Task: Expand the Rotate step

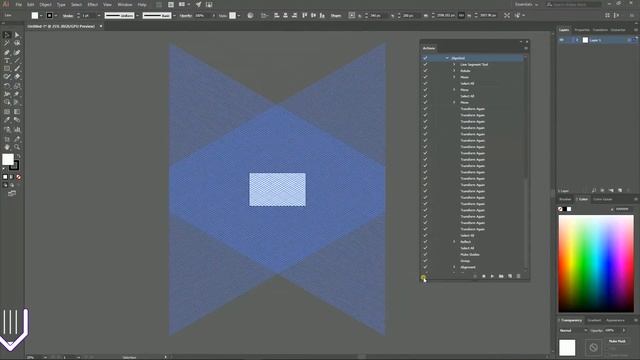Action: [454, 71]
